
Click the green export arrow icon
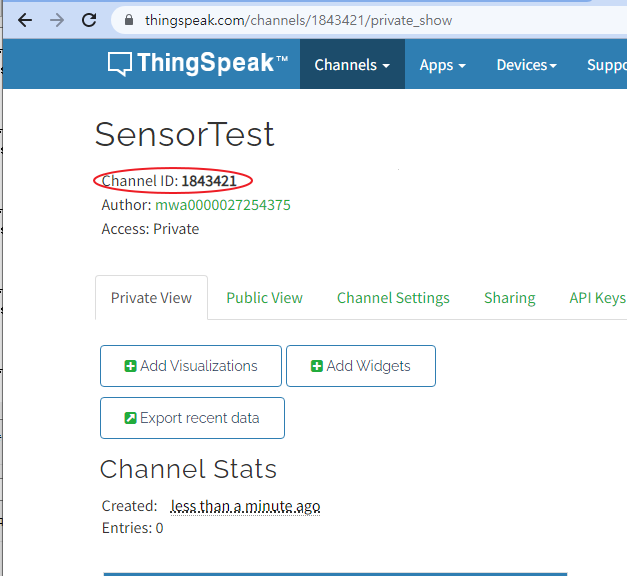pyautogui.click(x=130, y=418)
